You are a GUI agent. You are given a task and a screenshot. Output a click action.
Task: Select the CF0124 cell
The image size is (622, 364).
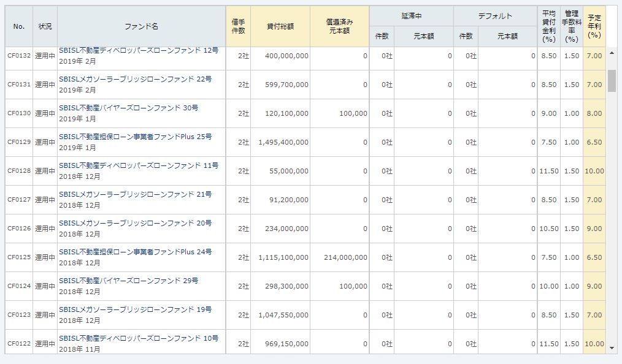point(19,286)
